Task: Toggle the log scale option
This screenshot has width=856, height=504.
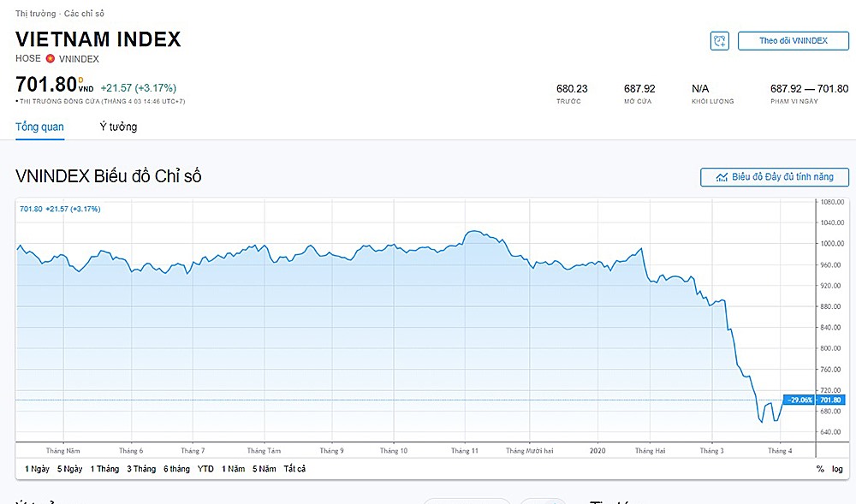Action: (x=837, y=469)
